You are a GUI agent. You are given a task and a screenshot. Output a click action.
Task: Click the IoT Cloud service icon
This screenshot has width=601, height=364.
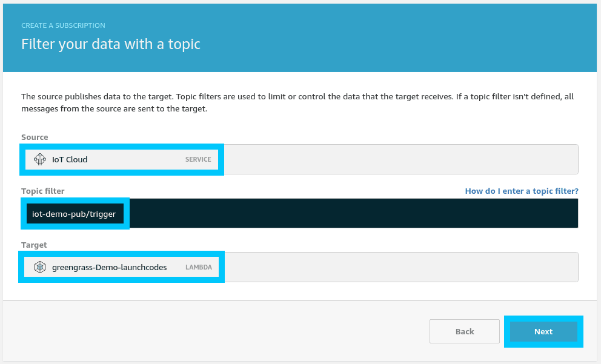[x=40, y=159]
